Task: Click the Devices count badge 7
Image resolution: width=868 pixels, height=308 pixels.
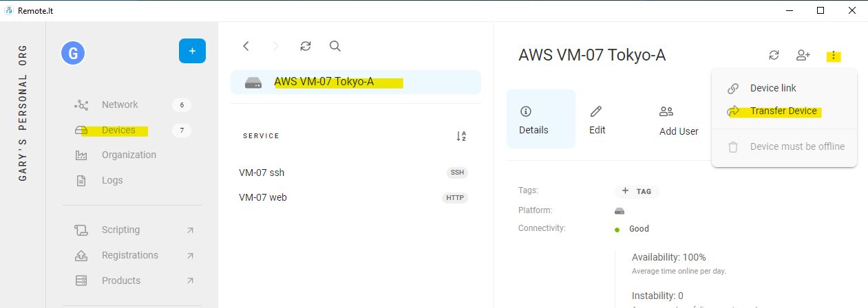Action: [x=182, y=130]
